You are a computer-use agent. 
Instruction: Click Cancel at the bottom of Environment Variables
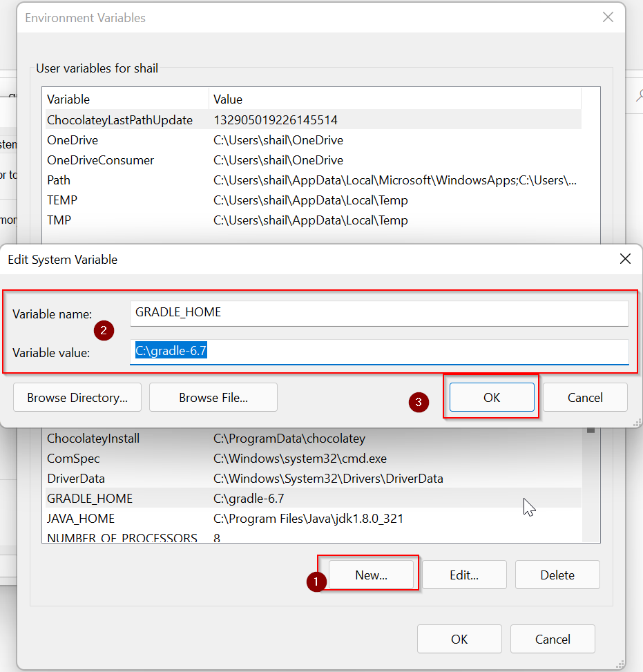552,638
